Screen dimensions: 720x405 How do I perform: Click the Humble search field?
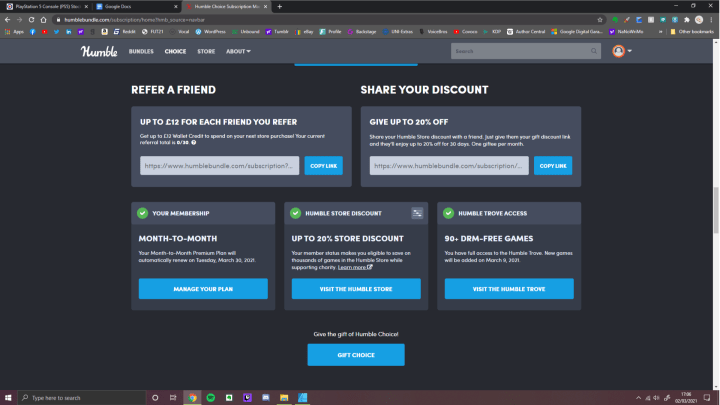pos(526,51)
